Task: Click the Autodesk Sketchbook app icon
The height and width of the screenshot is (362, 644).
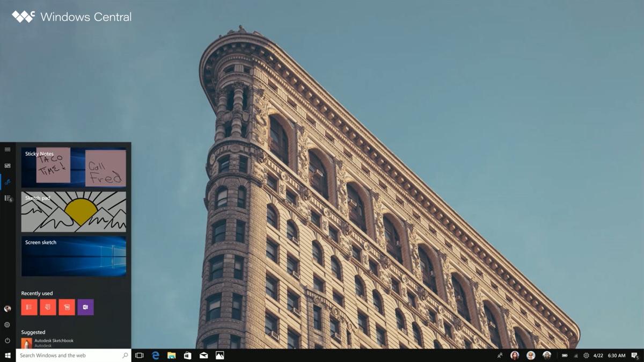Action: point(26,343)
